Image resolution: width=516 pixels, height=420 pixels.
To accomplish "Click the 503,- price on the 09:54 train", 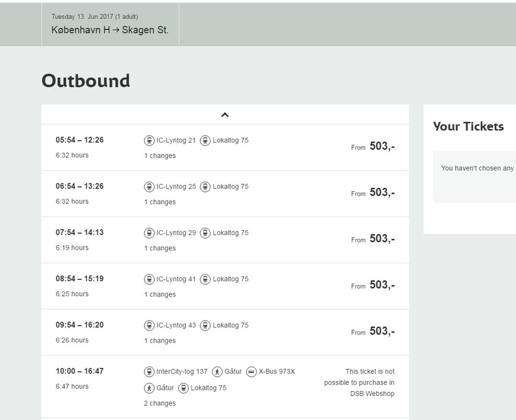I will [x=381, y=331].
